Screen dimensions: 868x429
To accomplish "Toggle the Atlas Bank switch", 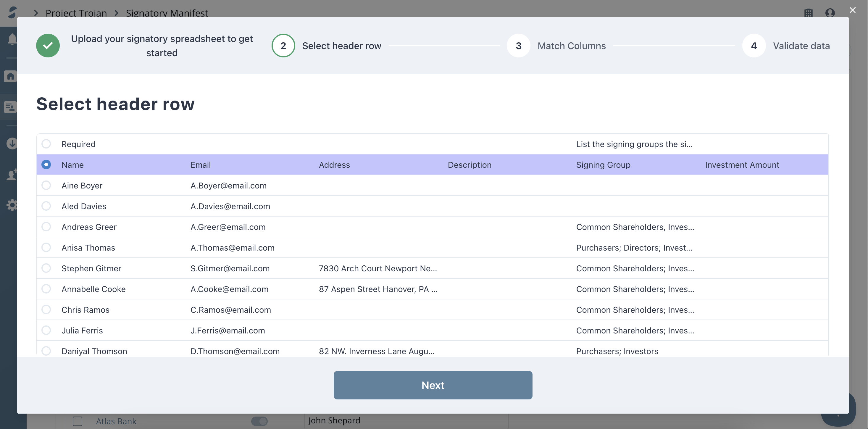I will click(259, 421).
